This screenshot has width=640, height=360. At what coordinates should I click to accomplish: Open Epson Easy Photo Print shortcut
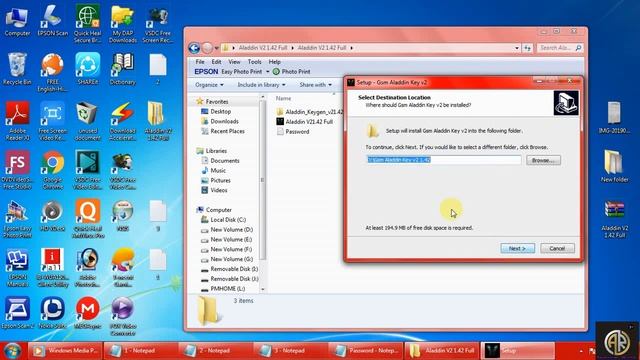17,219
